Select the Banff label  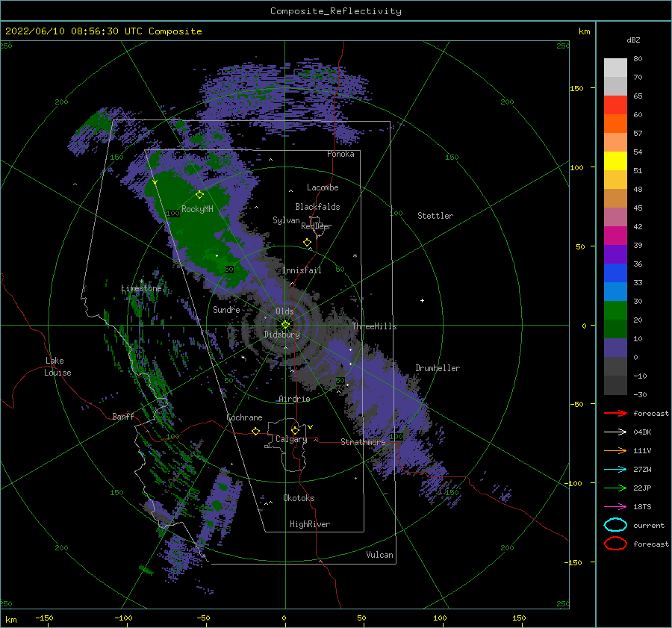(123, 416)
